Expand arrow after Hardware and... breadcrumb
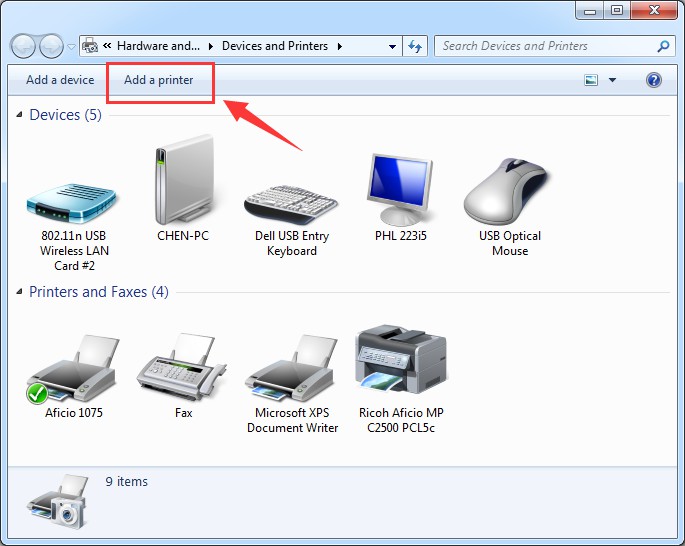This screenshot has height=546, width=685. [x=211, y=46]
